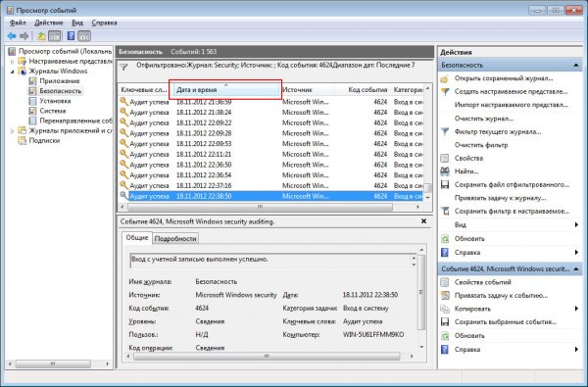
Task: Click the floppy icon beside Сохранить выбранные события
Action: point(445,322)
